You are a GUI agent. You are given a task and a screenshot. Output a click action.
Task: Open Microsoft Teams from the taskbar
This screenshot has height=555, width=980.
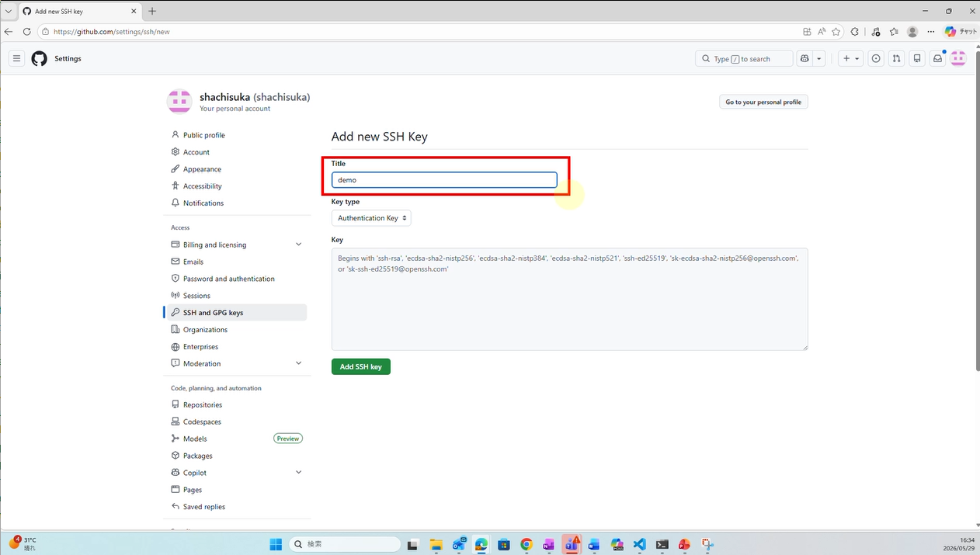(x=572, y=545)
